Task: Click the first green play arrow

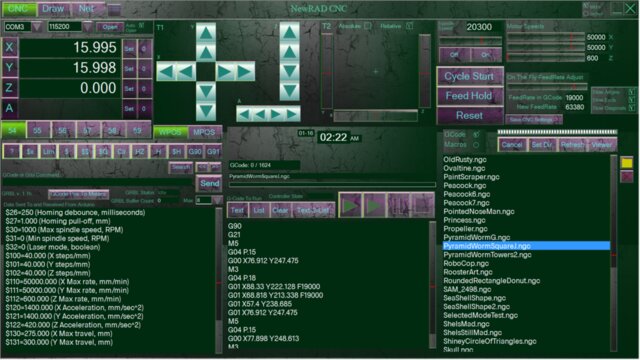Action: [350, 205]
